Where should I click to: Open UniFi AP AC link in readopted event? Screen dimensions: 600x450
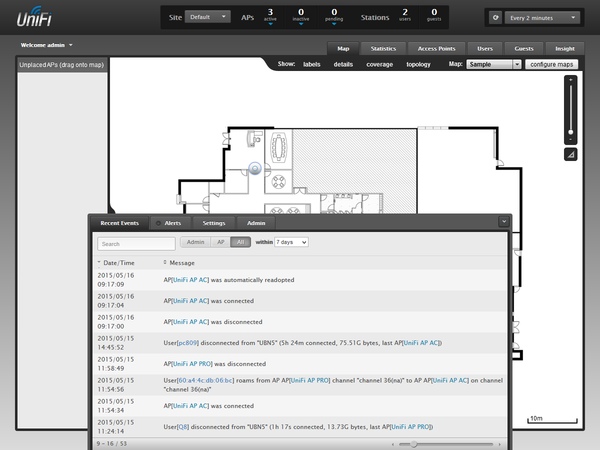pyautogui.click(x=190, y=280)
